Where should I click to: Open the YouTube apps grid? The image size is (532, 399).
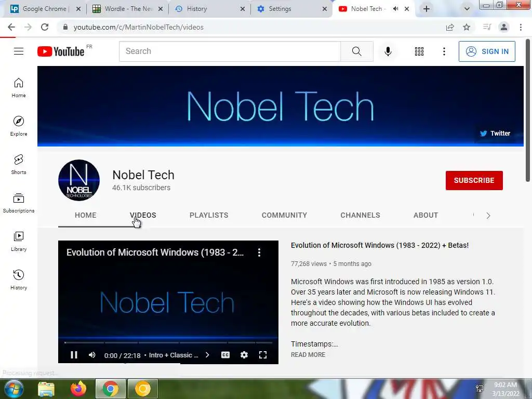[419, 51]
